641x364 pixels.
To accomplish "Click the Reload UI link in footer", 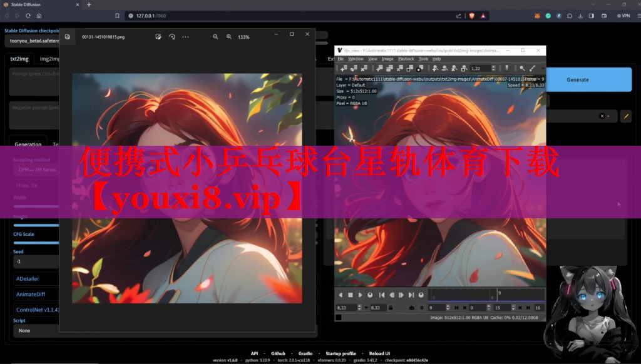I will (x=379, y=353).
